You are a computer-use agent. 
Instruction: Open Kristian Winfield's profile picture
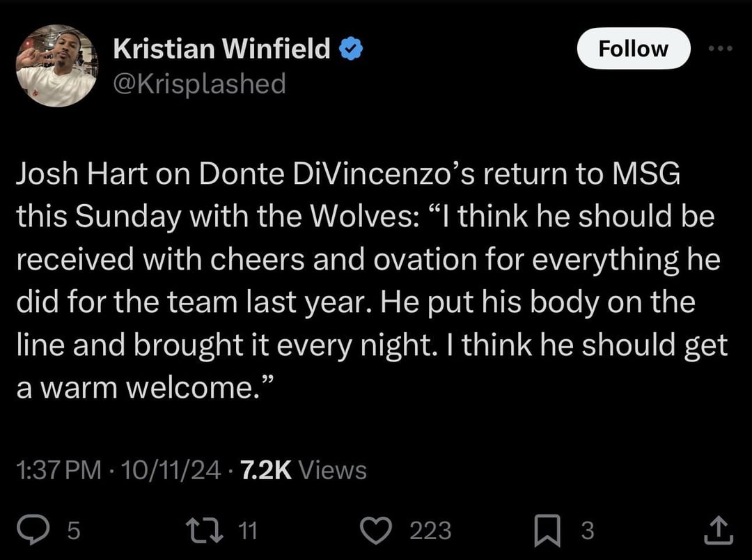[56, 66]
